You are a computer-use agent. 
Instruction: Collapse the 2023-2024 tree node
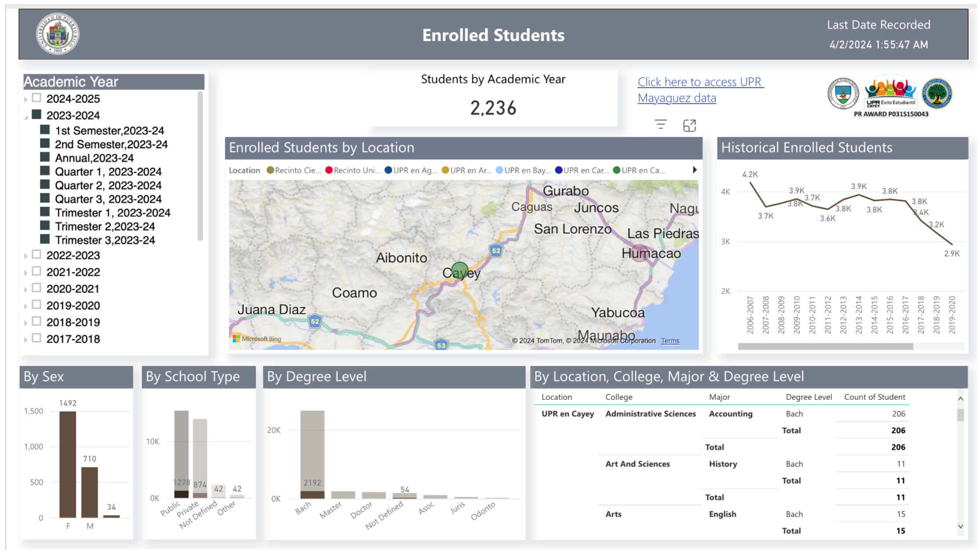26,117
